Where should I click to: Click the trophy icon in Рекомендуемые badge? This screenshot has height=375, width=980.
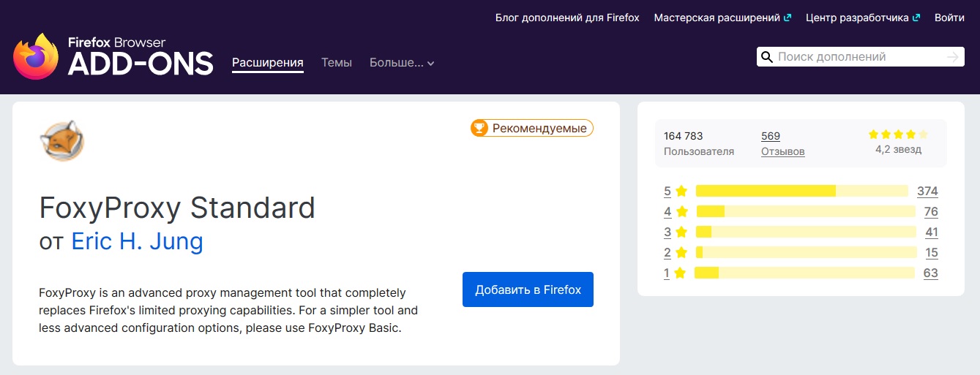coord(479,129)
